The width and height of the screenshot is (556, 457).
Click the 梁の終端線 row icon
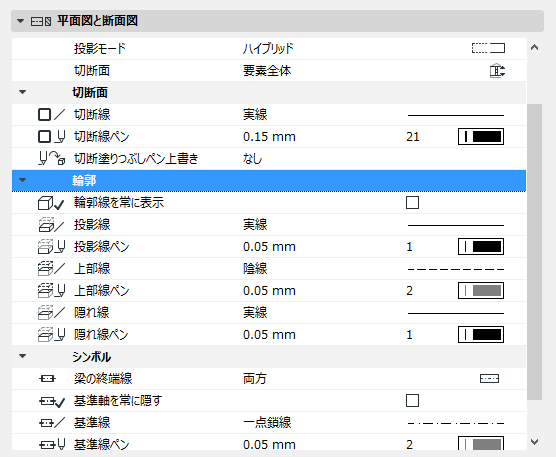[x=48, y=379]
